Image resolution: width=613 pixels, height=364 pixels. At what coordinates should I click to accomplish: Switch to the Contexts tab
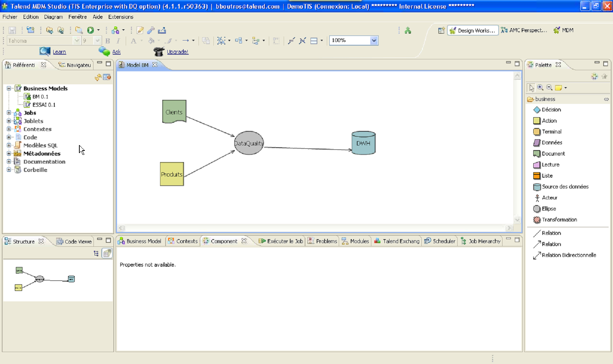point(183,241)
